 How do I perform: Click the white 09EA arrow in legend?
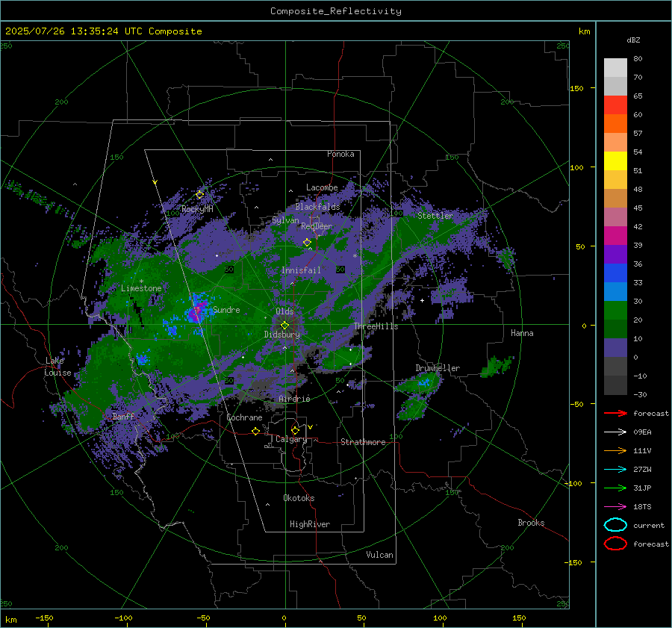(615, 432)
